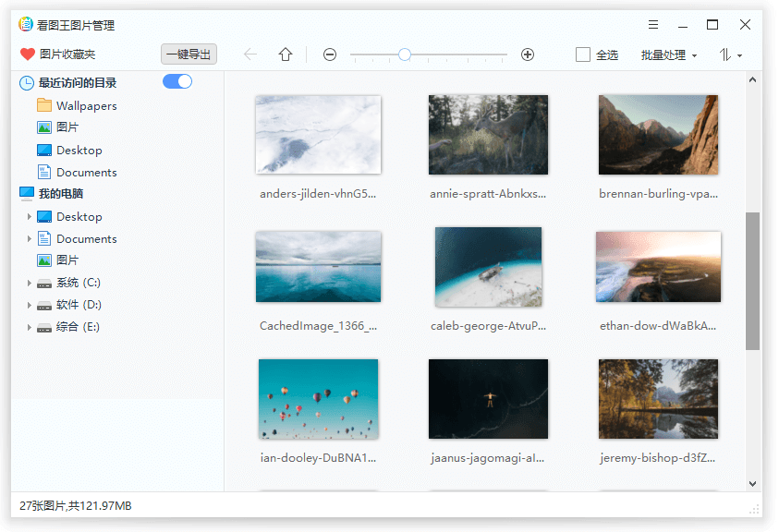The width and height of the screenshot is (779, 532).
Task: Expand Desktop under 我的电脑
Action: (x=29, y=216)
